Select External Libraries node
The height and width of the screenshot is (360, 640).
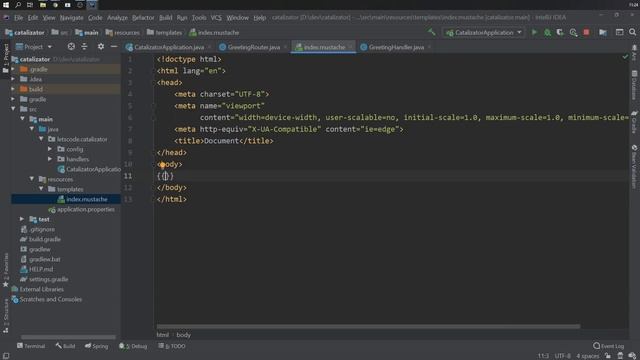[41, 289]
